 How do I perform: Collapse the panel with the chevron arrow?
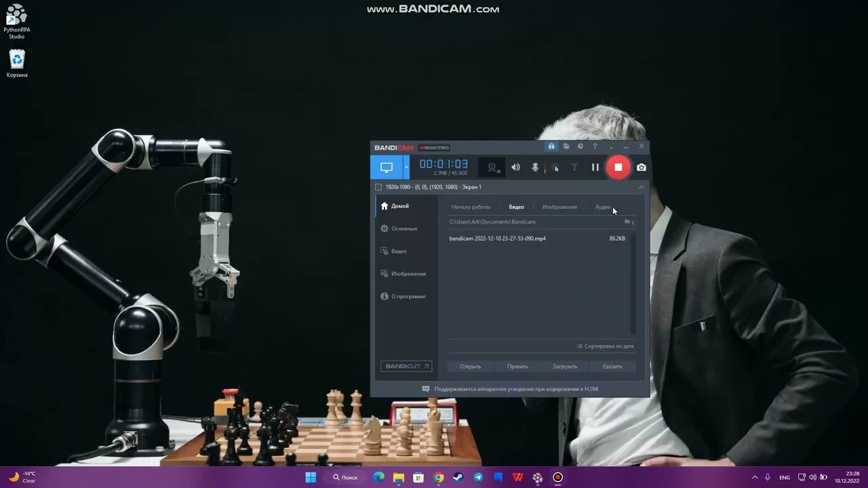(642, 187)
